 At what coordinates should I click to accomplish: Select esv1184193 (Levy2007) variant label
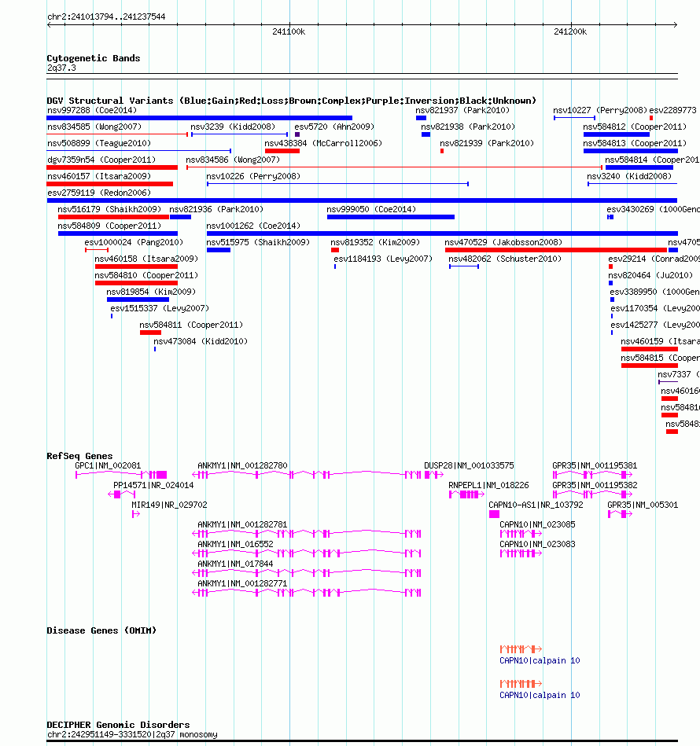click(x=383, y=259)
